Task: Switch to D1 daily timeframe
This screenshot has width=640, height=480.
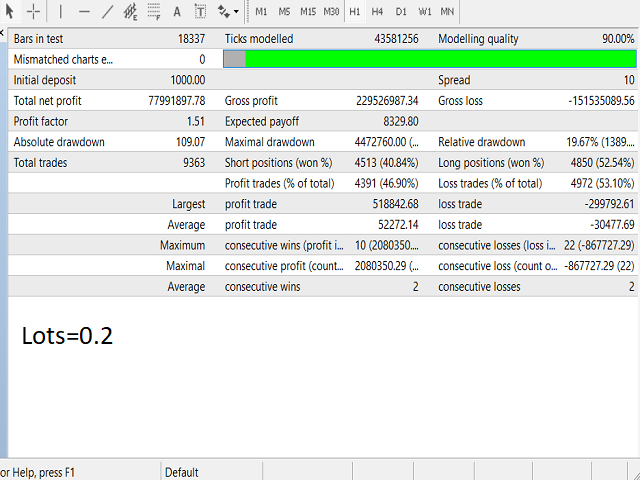Action: pyautogui.click(x=401, y=11)
